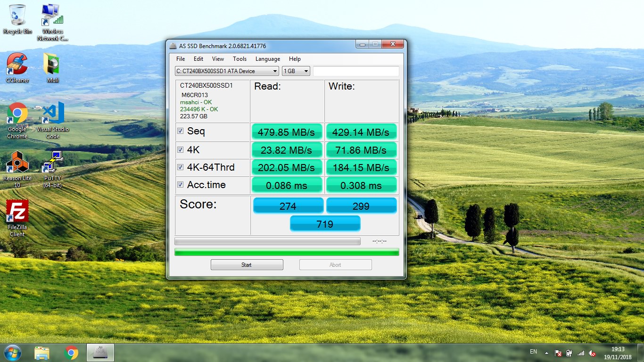Select the FileZilla Client desktop shortcut
The image size is (644, 362).
[17, 218]
